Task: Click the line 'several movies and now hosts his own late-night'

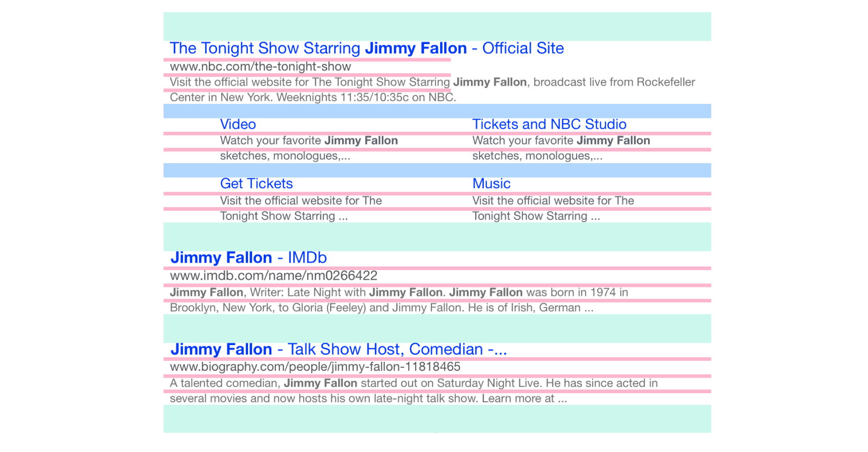Action: pyautogui.click(x=368, y=398)
